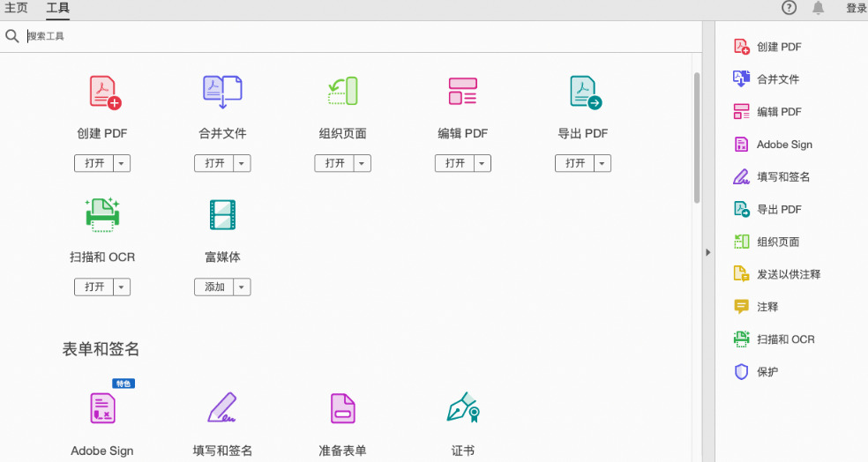Screen dimensions: 868x462
Task: Click the vertical scrollbar of tools list
Action: point(697,138)
